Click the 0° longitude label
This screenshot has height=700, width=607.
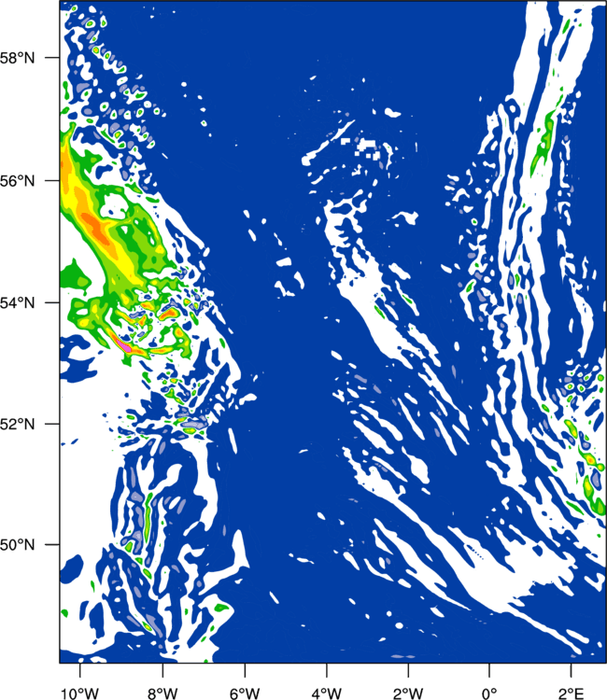tap(489, 693)
